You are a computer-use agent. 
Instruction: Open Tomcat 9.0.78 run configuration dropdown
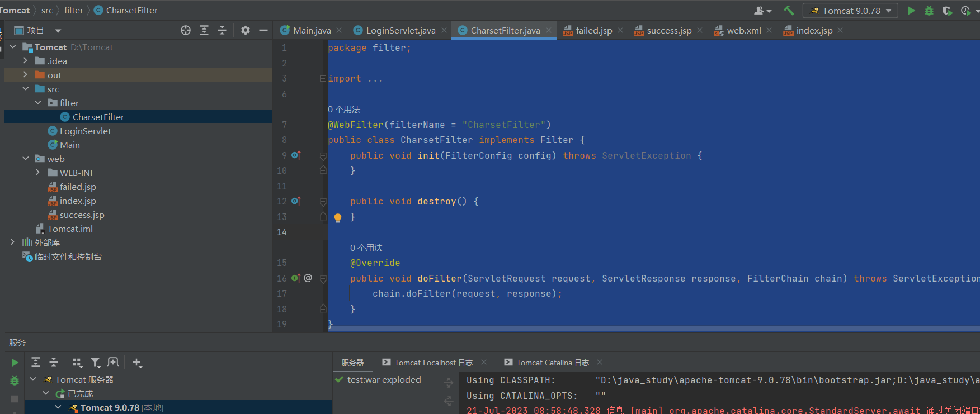pos(850,11)
